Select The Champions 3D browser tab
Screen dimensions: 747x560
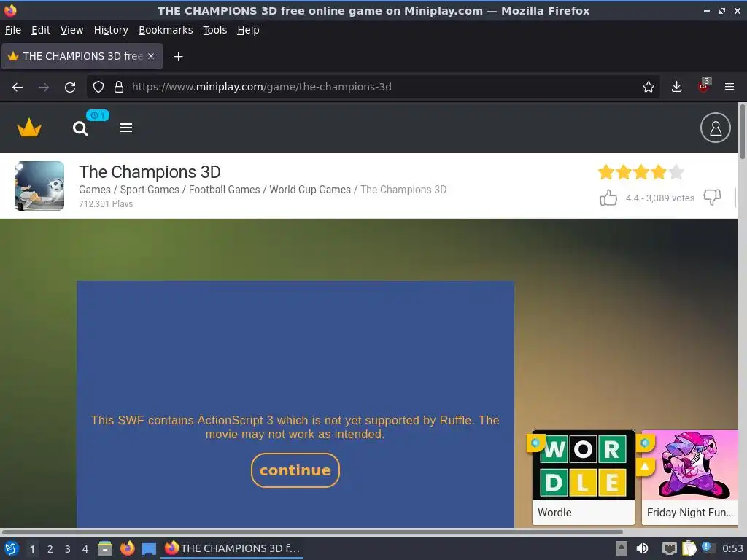[82, 56]
